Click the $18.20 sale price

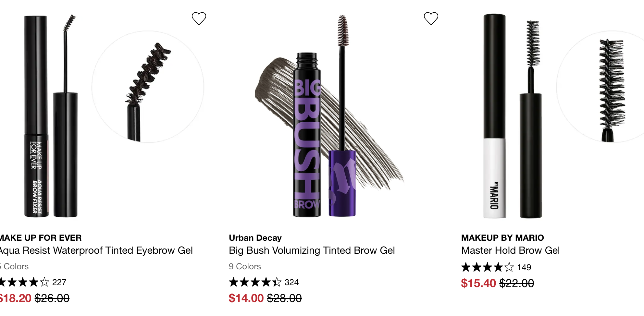[x=16, y=298]
